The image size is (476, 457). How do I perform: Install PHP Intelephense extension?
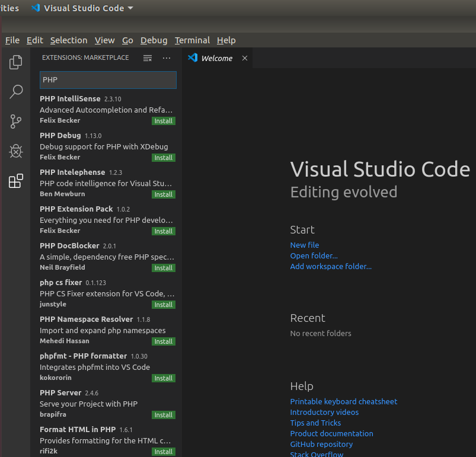[164, 194]
